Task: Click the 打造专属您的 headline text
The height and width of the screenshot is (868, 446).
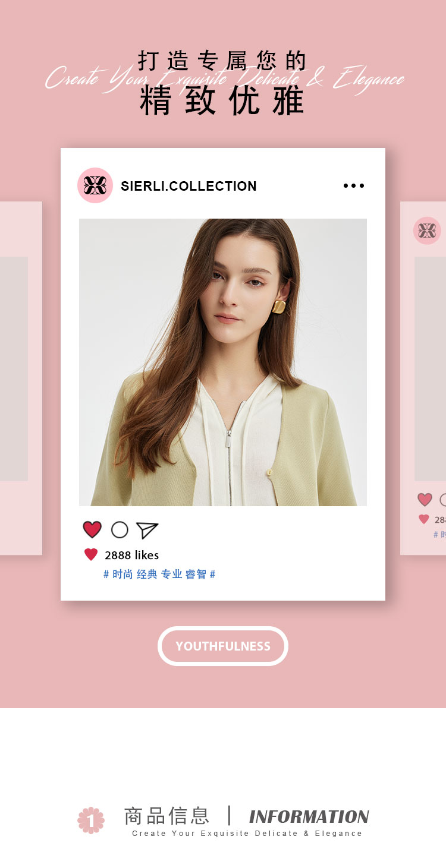Action: coord(222,61)
